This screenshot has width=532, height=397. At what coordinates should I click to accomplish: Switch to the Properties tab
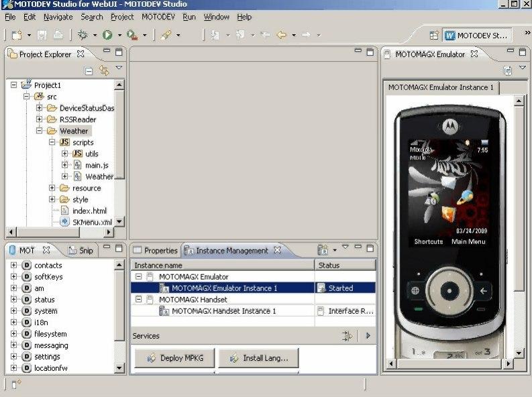pos(156,251)
